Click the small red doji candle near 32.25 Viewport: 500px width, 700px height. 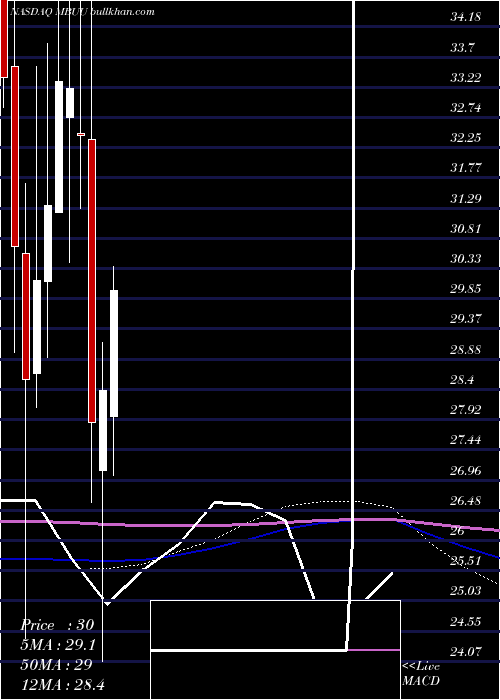(81, 134)
